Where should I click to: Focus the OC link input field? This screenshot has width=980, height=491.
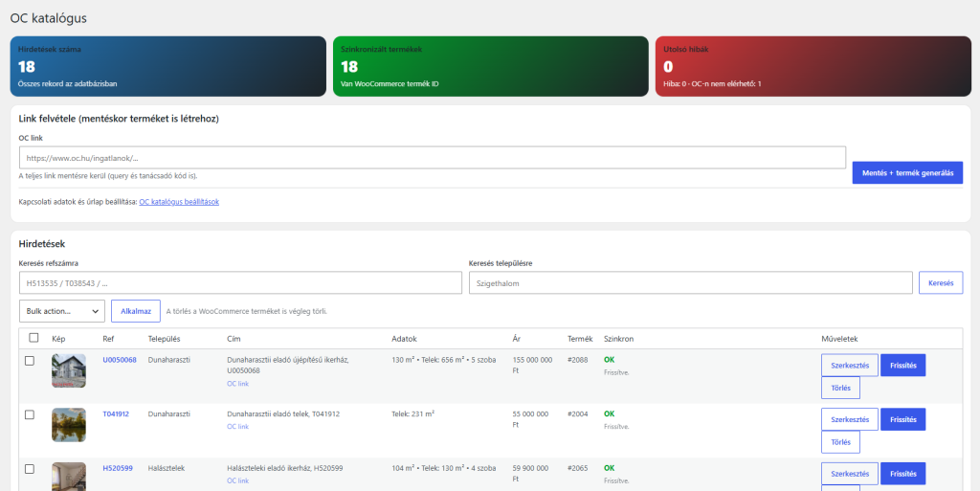click(433, 158)
